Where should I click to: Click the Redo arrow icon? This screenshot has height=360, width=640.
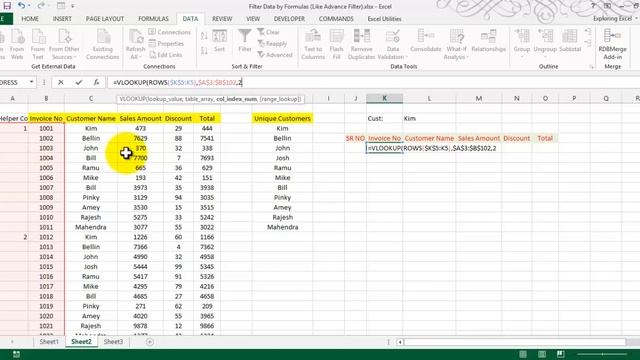(41, 6)
